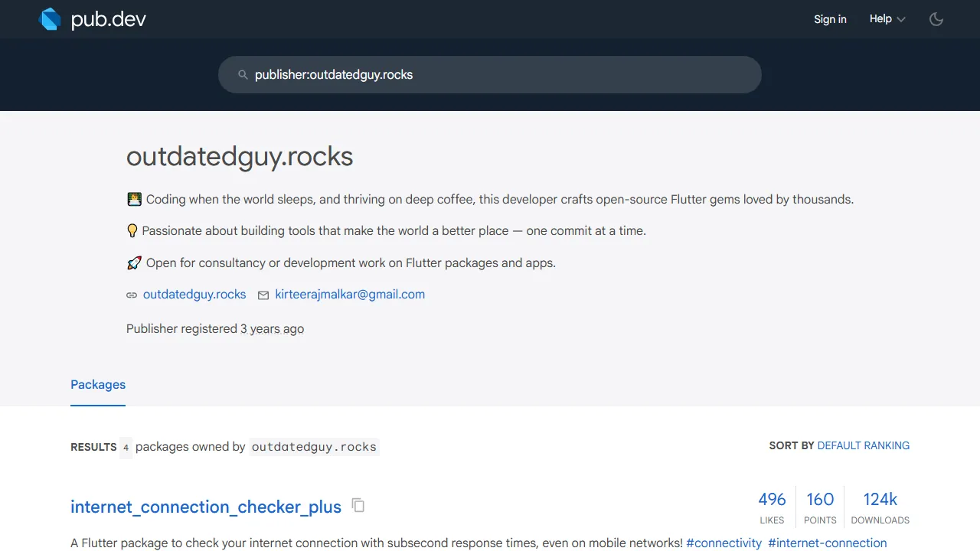Click the envelope icon next to the email
980x551 pixels.
pos(263,295)
